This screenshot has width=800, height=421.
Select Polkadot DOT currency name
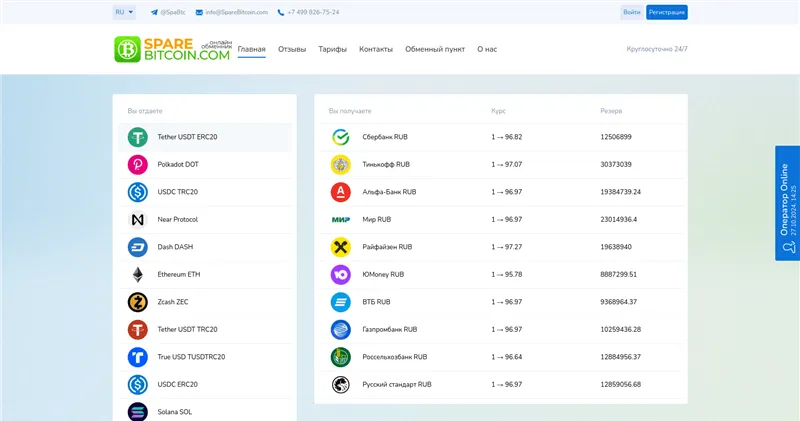pyautogui.click(x=178, y=165)
